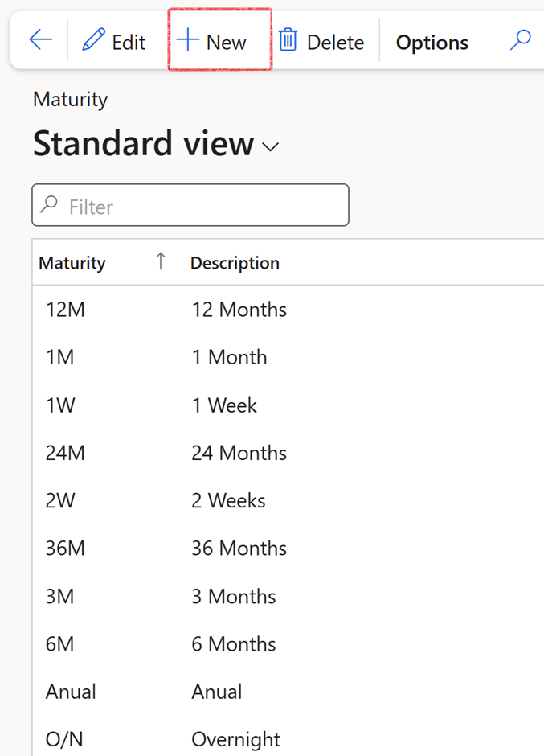Click the Description column header
The height and width of the screenshot is (756, 544).
pos(235,263)
